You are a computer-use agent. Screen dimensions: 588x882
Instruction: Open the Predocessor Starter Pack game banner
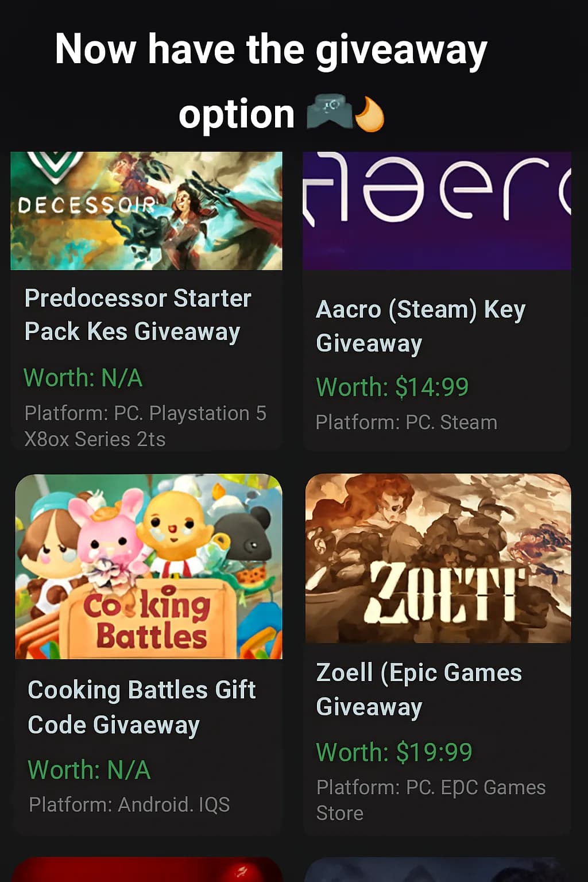click(x=146, y=211)
